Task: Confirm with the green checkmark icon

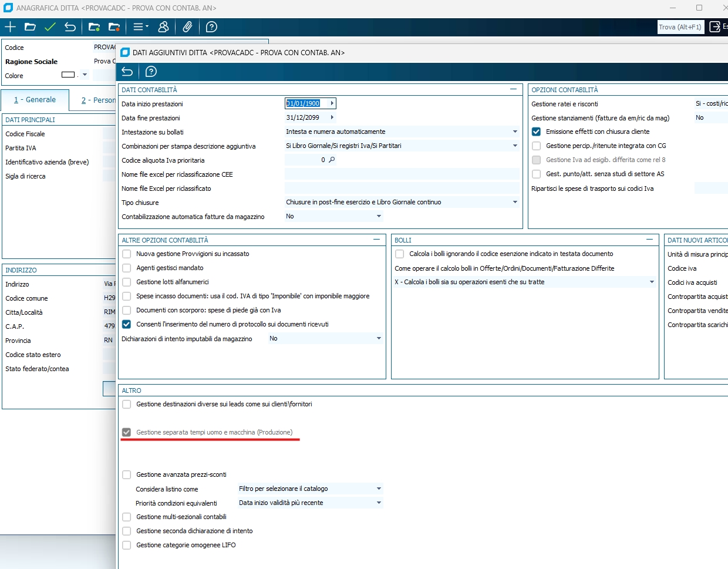Action: click(50, 27)
